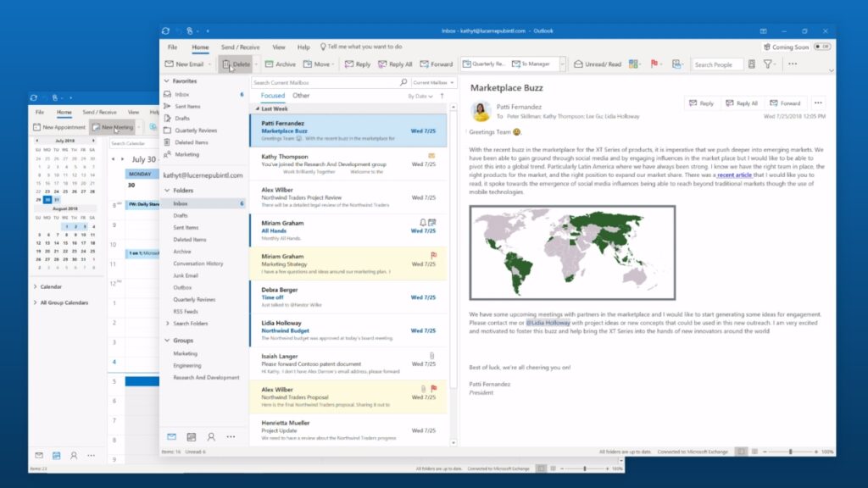Screen dimensions: 868x488
Task: Click the @Lidia Holloway mention in the email body
Action: coord(548,323)
